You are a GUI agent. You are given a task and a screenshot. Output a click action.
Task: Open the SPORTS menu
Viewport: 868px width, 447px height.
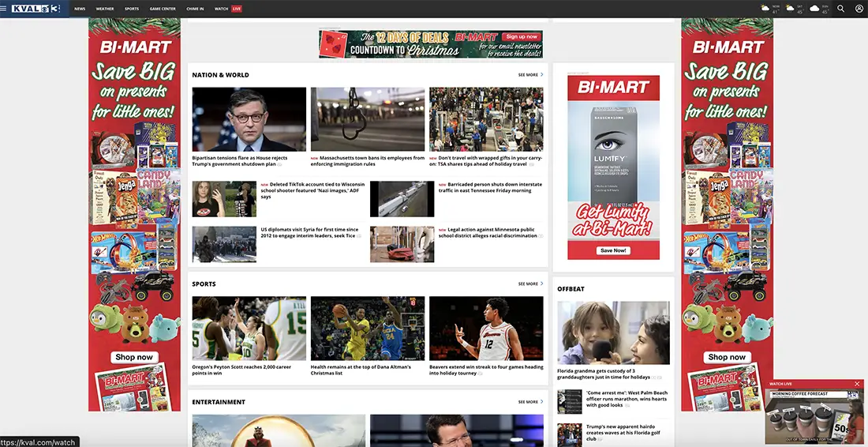pos(132,9)
